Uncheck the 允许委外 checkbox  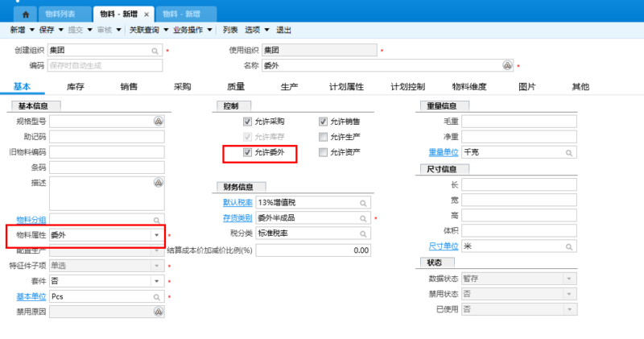(247, 152)
